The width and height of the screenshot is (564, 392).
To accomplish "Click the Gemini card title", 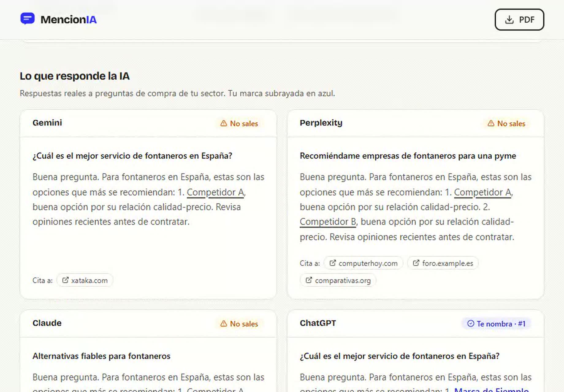I will (47, 123).
